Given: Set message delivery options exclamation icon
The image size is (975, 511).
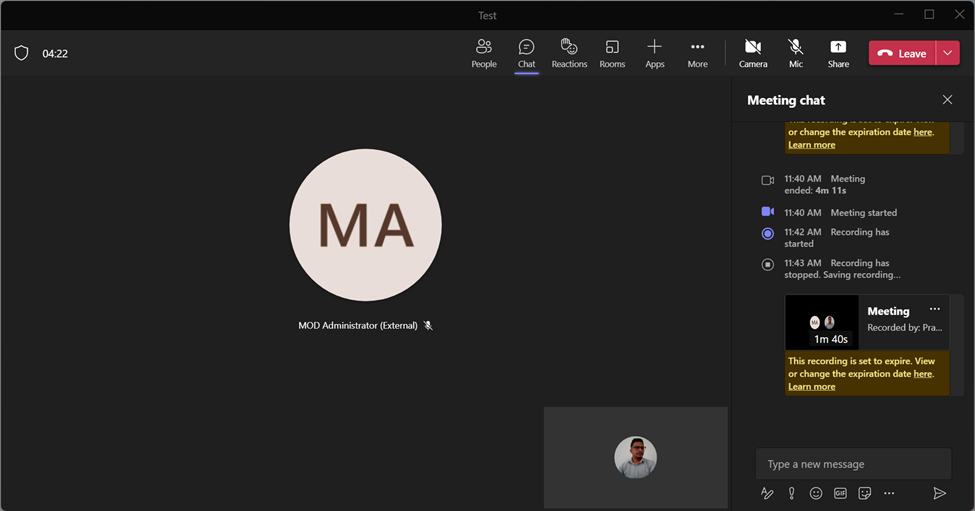Looking at the screenshot, I should (x=792, y=493).
